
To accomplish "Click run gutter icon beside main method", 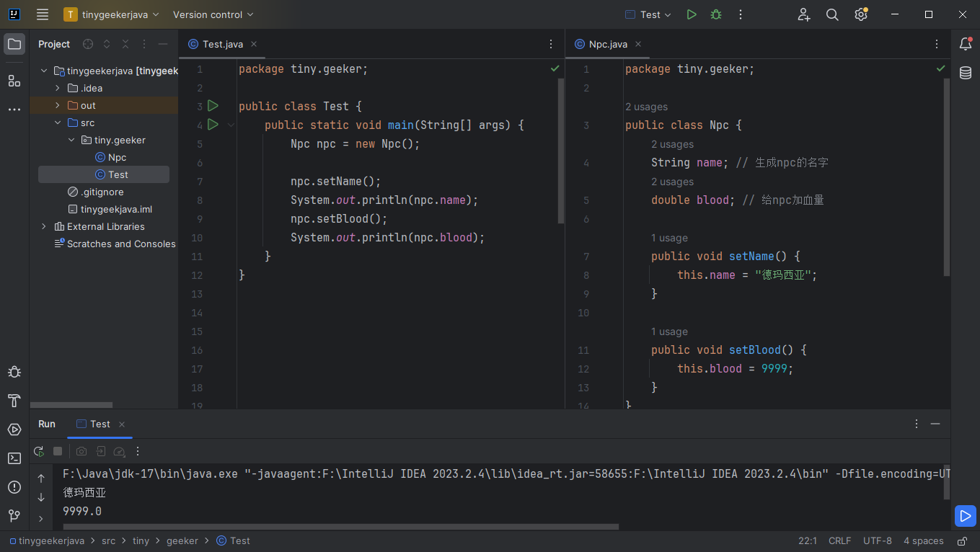I will click(x=213, y=125).
